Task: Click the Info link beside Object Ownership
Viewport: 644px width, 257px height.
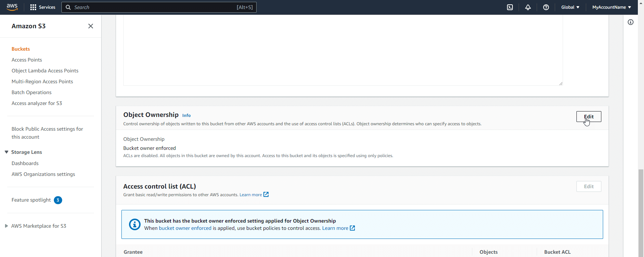Action: [x=186, y=115]
